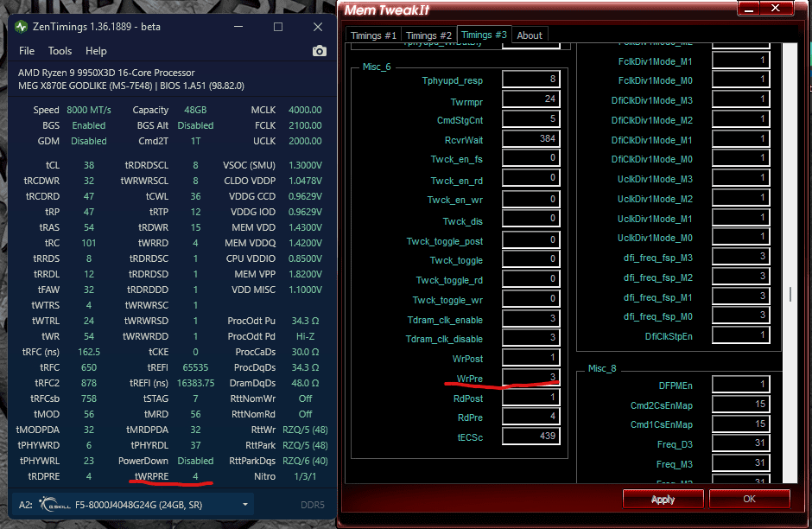Click the Mem TweakIt vertical scrollbar thumb
This screenshot has width=812, height=529.
790,294
